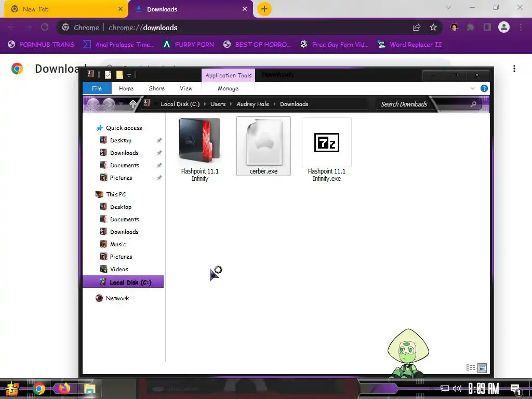Open Customize Quick Access Toolbar dropdown
Screen dimensions: 532x399
click(x=129, y=75)
